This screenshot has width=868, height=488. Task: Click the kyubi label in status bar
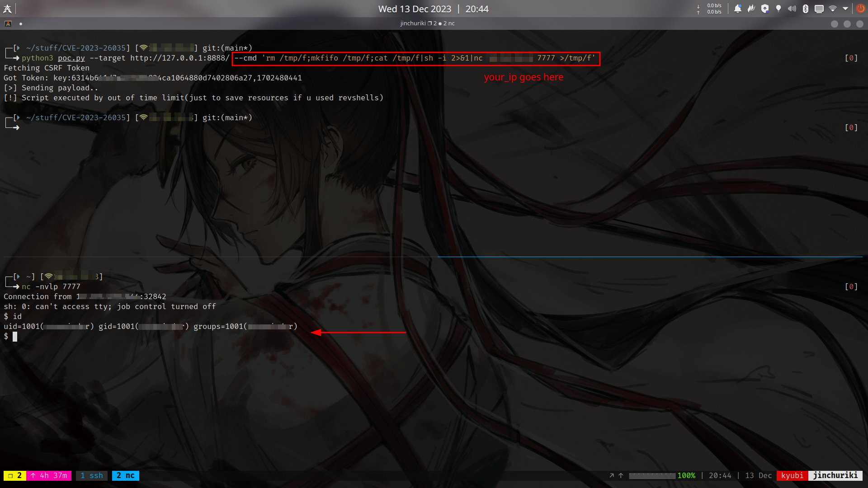[x=792, y=475]
